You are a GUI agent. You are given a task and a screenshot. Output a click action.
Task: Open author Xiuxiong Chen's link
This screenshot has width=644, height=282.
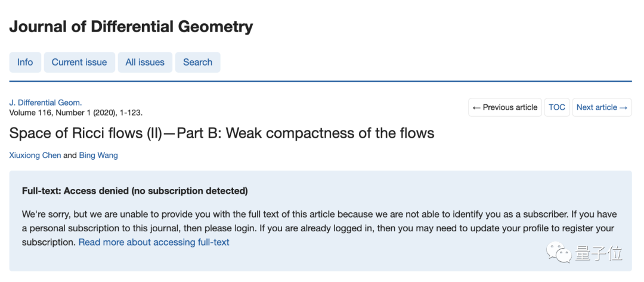35,156
